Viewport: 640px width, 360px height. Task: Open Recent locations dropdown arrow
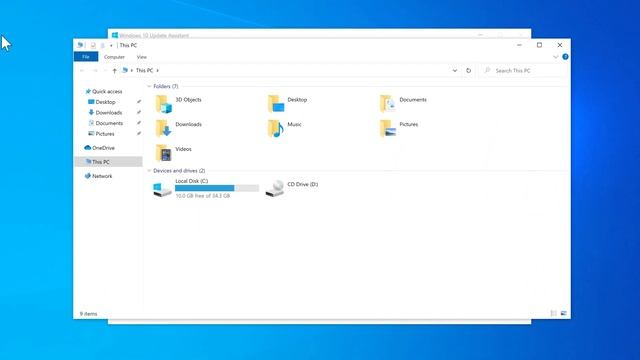coord(105,71)
